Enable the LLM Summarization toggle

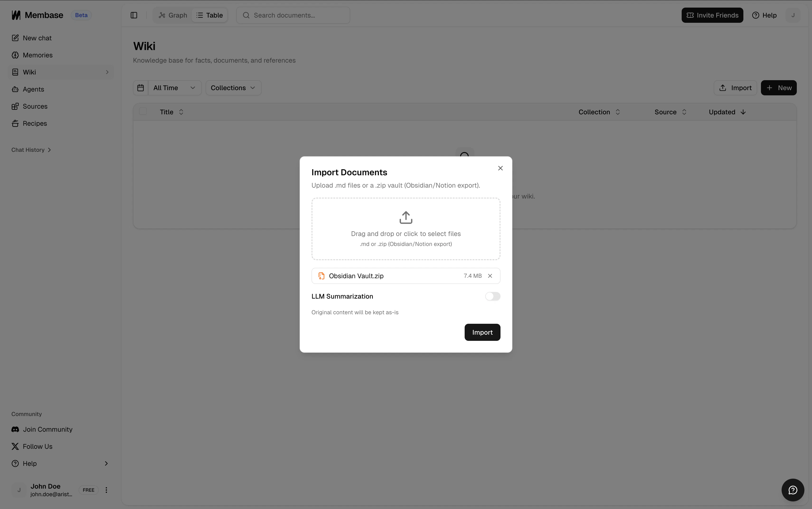[x=492, y=296]
